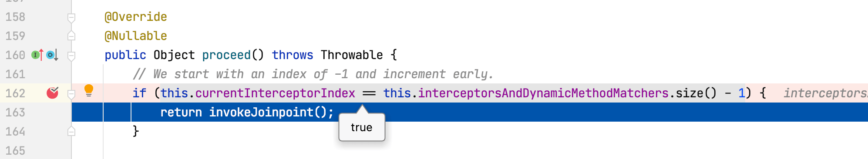Click the Throwable class name

tap(352, 55)
